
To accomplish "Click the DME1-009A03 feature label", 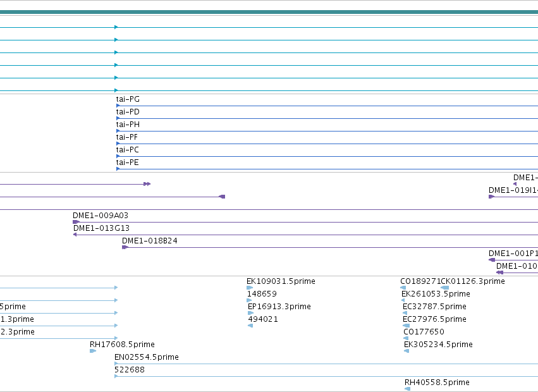I will tap(101, 216).
